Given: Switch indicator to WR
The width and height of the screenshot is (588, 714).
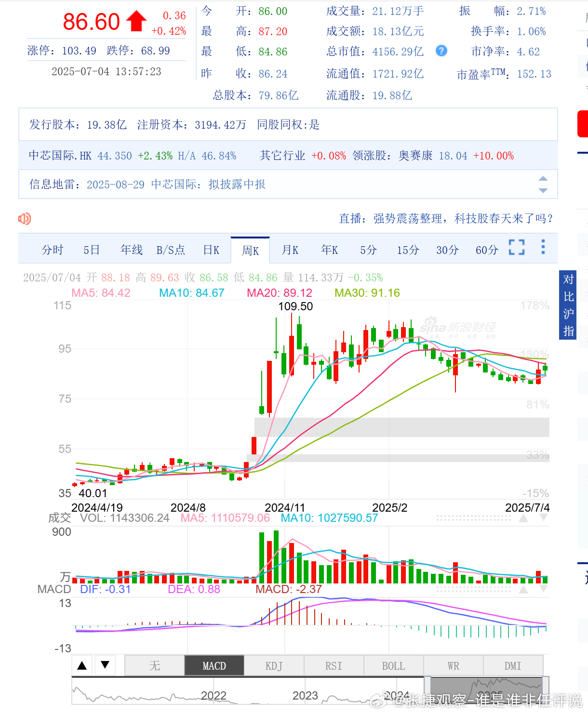Looking at the screenshot, I should tap(453, 666).
